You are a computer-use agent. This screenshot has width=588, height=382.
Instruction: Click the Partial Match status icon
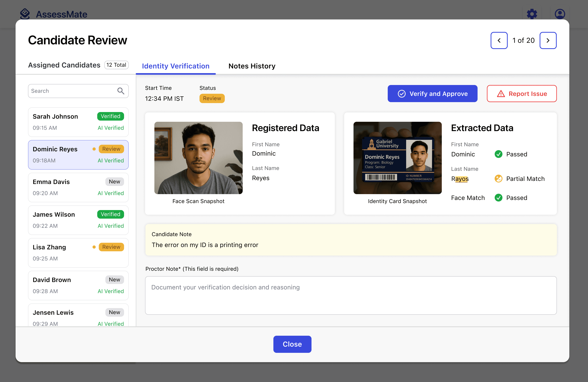tap(498, 179)
